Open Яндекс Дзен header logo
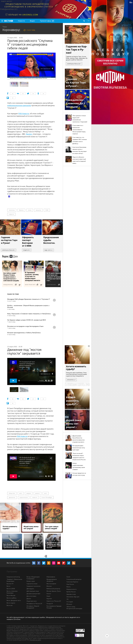Image resolution: width=133 pixels, height=644 pixels. [10, 256]
